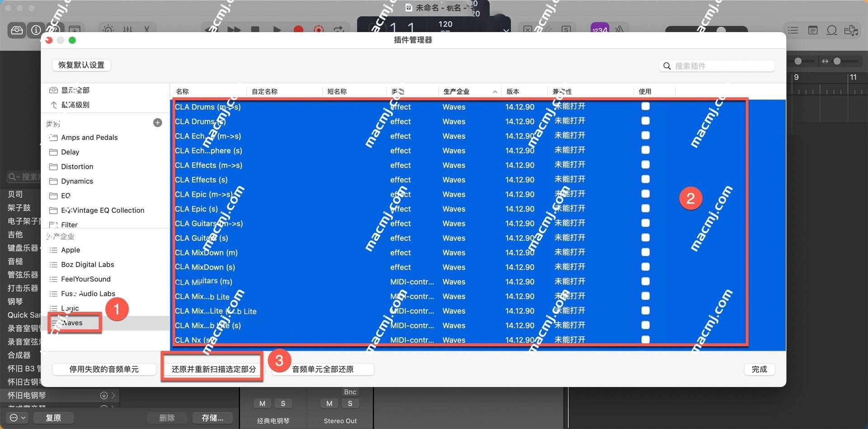Toggle the purple 1234 count-in icon
The height and width of the screenshot is (429, 868).
600,28
